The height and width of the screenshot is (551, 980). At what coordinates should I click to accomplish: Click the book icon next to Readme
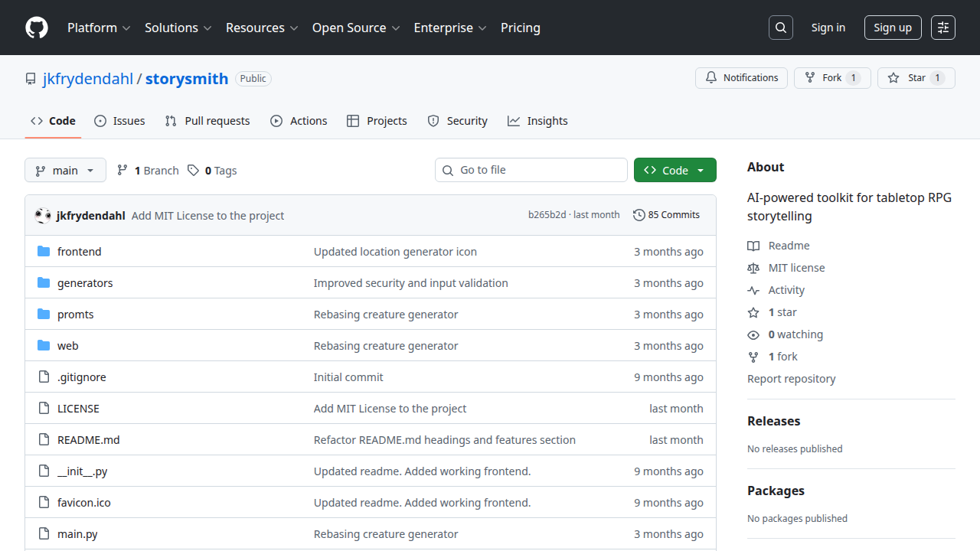[x=753, y=246]
